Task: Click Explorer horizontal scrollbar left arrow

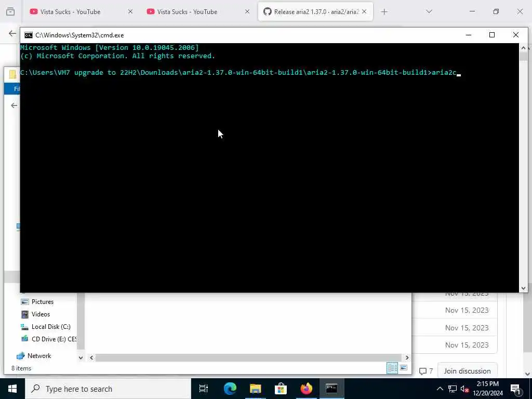Action: click(91, 357)
